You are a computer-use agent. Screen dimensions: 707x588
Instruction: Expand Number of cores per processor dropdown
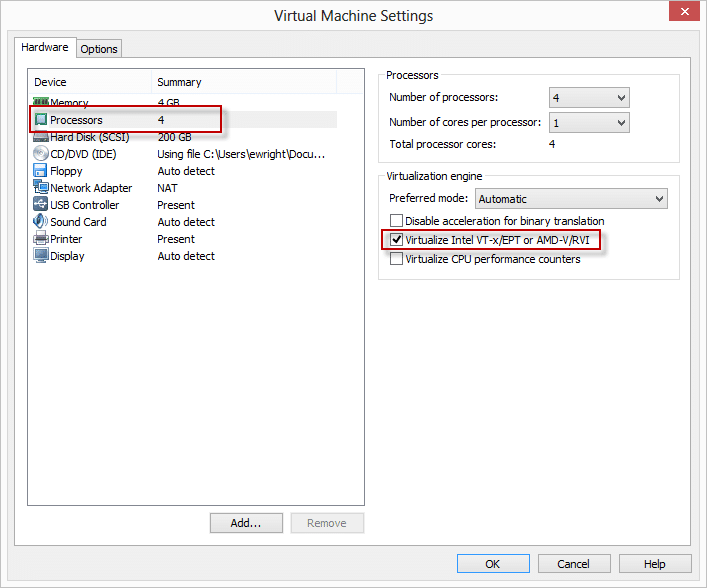[589, 122]
